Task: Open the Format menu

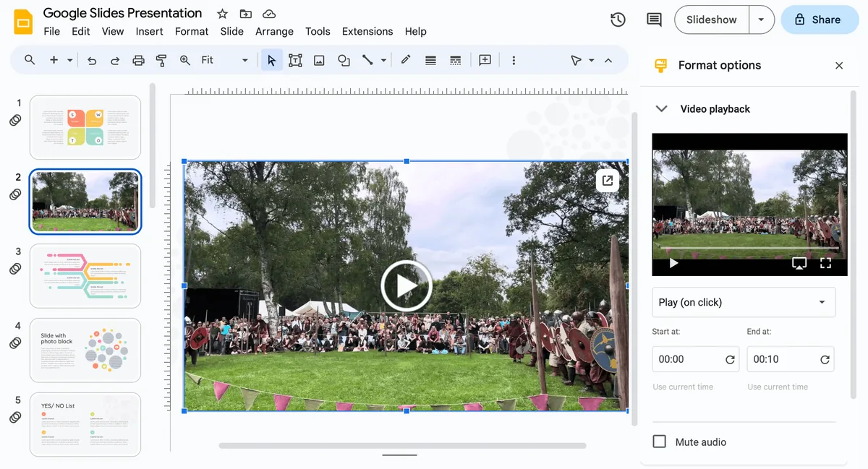Action: tap(192, 31)
